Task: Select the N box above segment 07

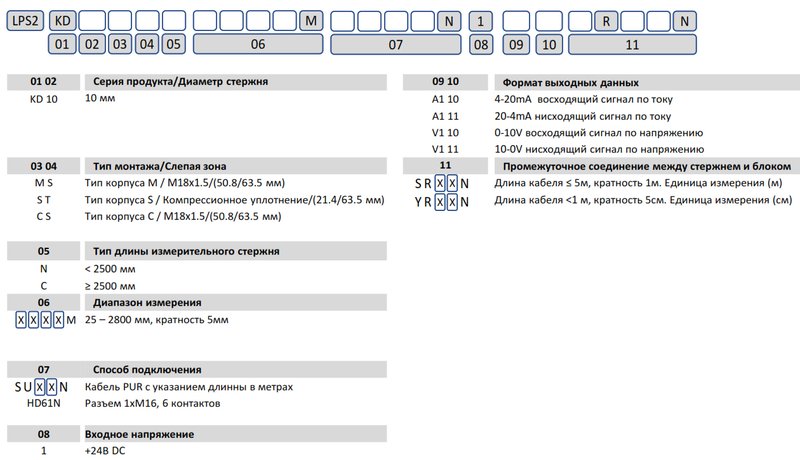Action: pos(449,21)
